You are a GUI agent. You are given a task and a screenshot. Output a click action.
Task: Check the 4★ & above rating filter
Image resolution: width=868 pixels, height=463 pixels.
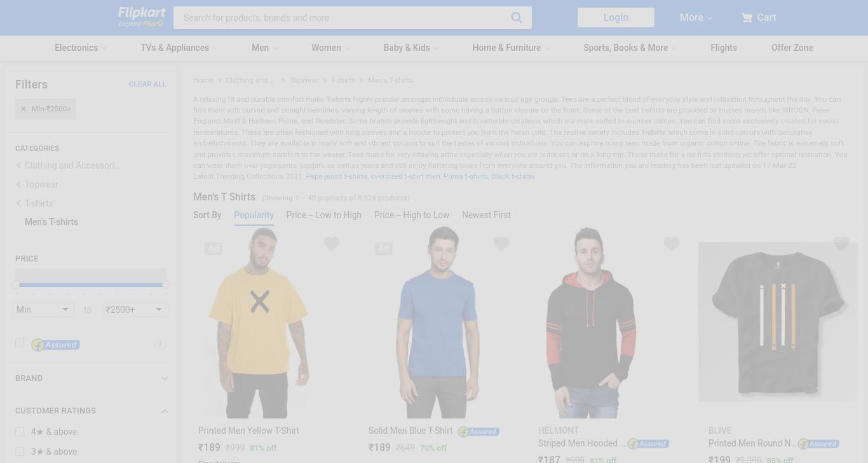[x=20, y=432]
